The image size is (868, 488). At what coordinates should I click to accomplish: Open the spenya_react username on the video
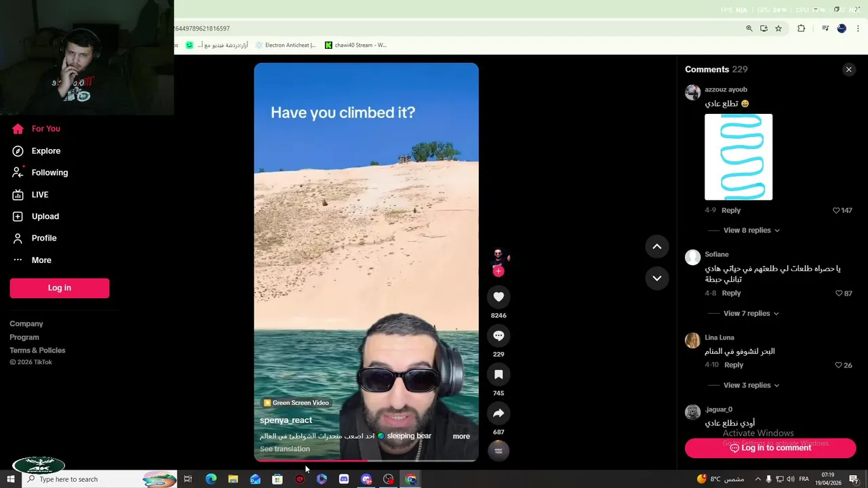click(285, 420)
